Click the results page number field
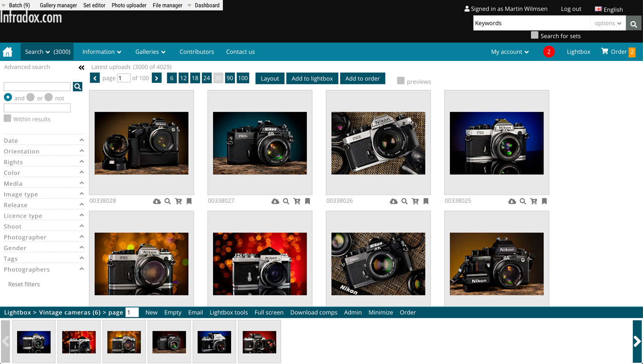 pyautogui.click(x=123, y=78)
